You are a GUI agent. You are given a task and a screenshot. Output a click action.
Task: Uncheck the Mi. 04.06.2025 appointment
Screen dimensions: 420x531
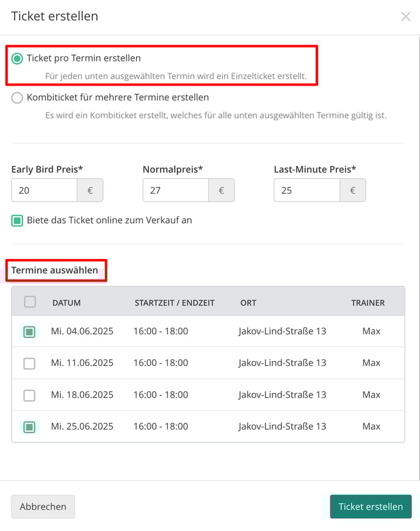click(29, 332)
